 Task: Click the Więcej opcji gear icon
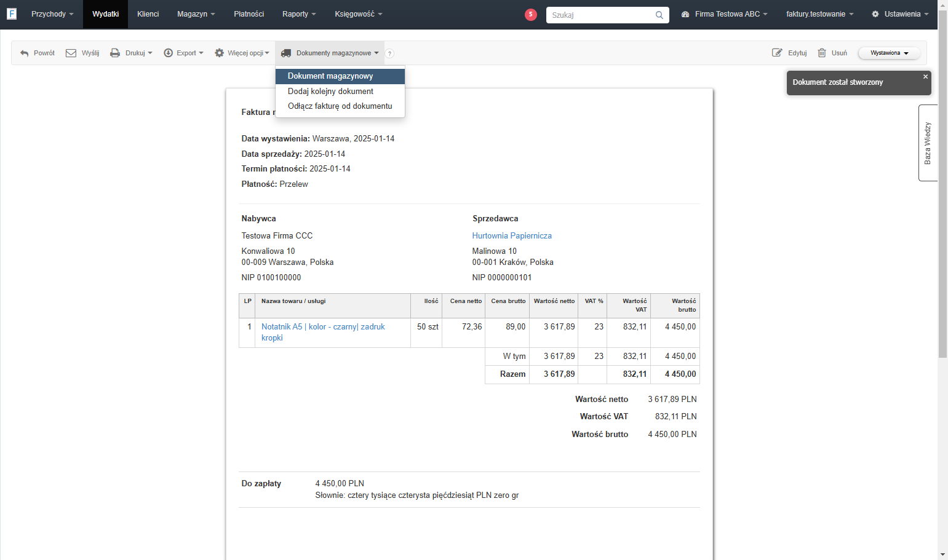(219, 53)
